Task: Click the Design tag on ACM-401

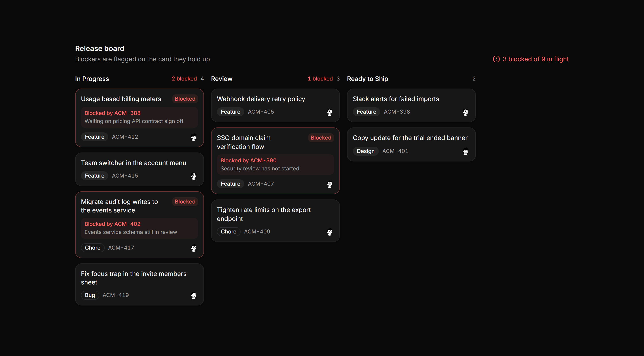Action: click(366, 151)
